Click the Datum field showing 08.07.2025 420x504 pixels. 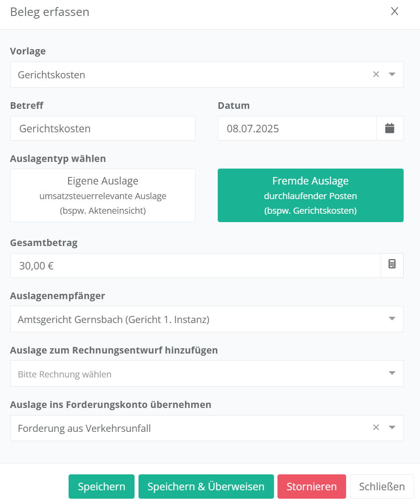click(x=297, y=129)
